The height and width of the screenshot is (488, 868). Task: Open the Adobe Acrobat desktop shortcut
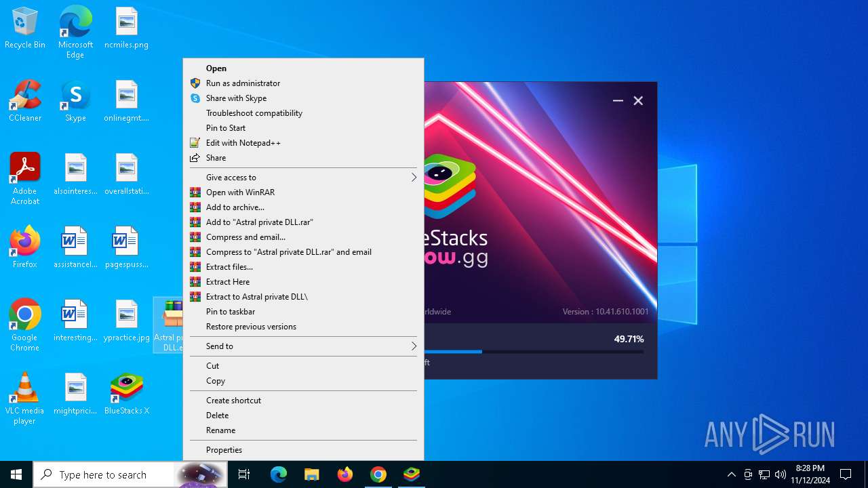pyautogui.click(x=25, y=179)
